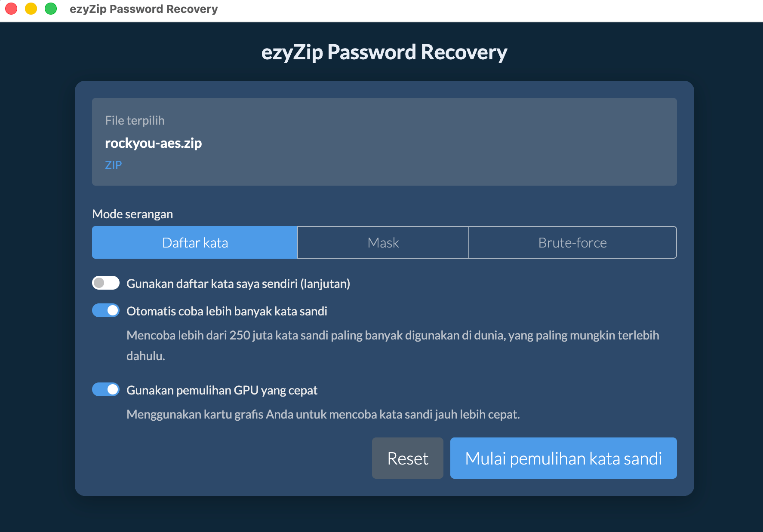Image resolution: width=763 pixels, height=532 pixels.
Task: Close the window with the red button
Action: coord(11,9)
